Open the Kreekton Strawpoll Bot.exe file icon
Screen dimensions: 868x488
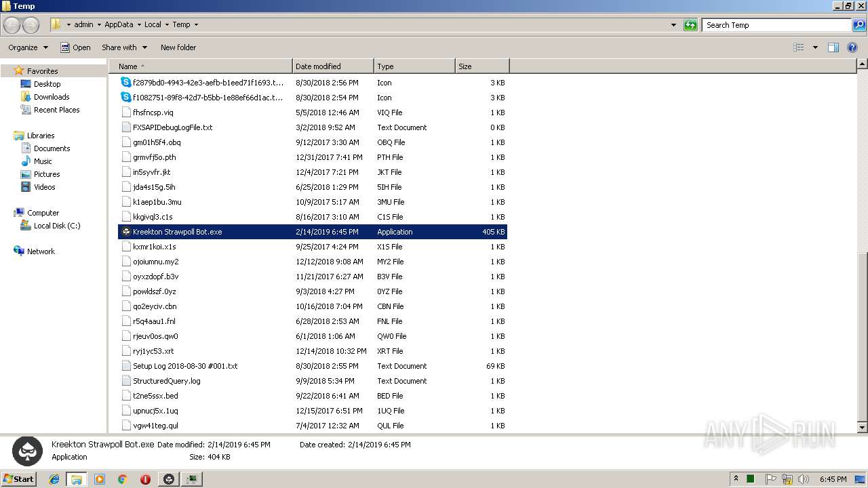pyautogui.click(x=125, y=232)
